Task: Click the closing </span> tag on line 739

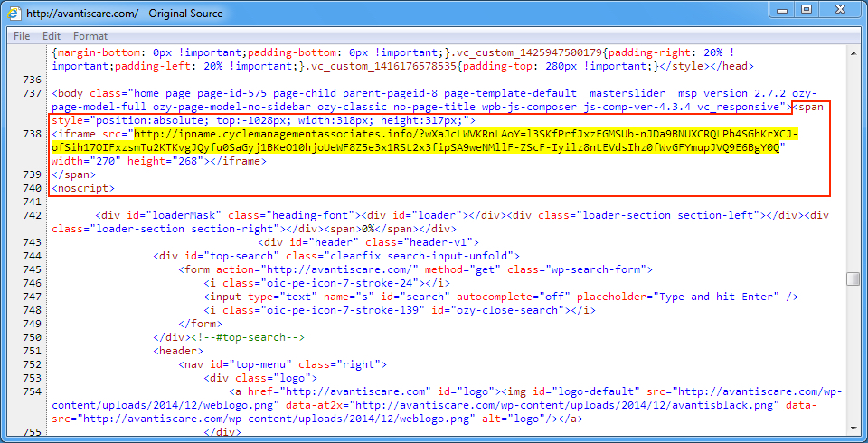Action: point(73,174)
